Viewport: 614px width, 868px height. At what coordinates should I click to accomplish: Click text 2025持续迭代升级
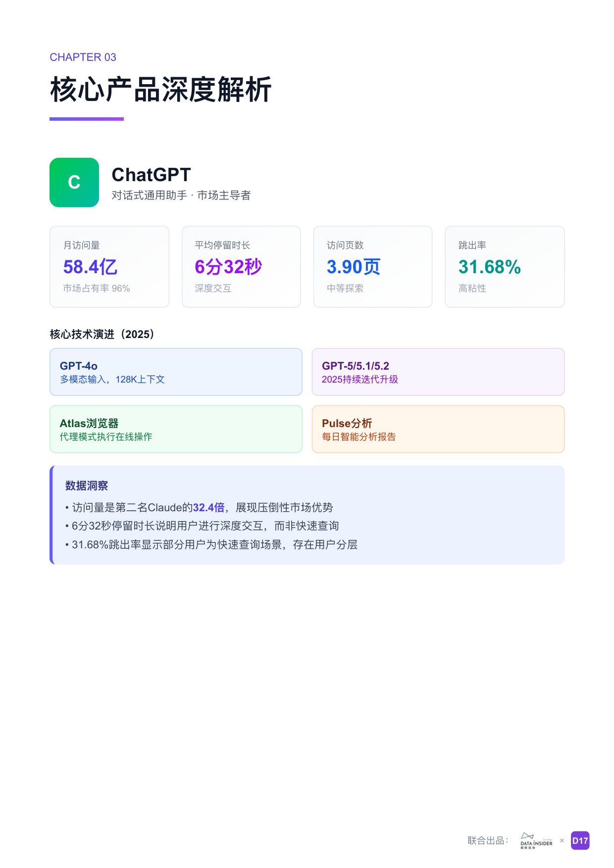360,380
